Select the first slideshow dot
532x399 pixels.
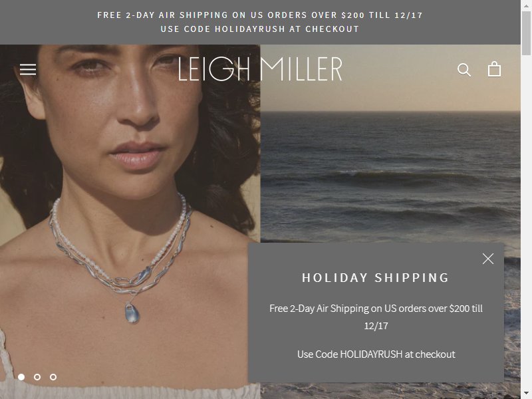(x=21, y=377)
